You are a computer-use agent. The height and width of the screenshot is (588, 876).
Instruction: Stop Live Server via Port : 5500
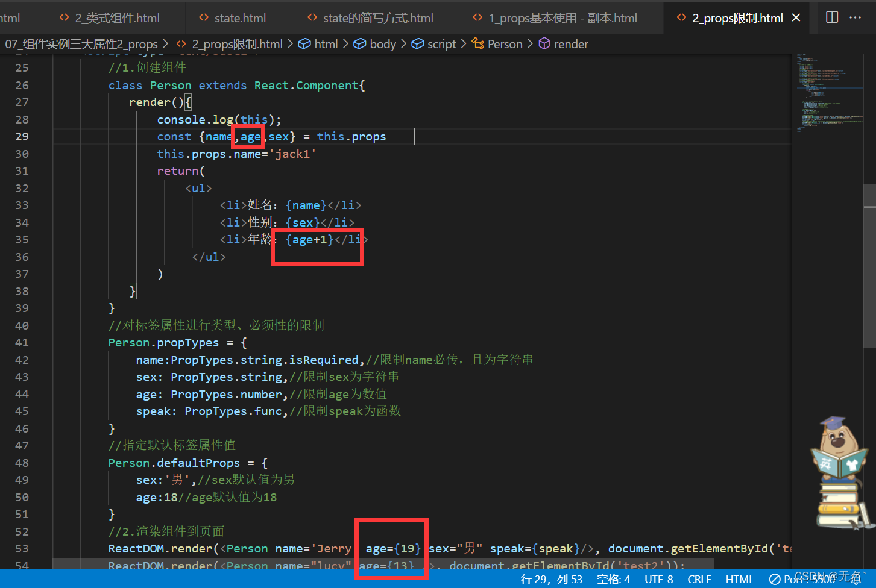[x=803, y=579]
